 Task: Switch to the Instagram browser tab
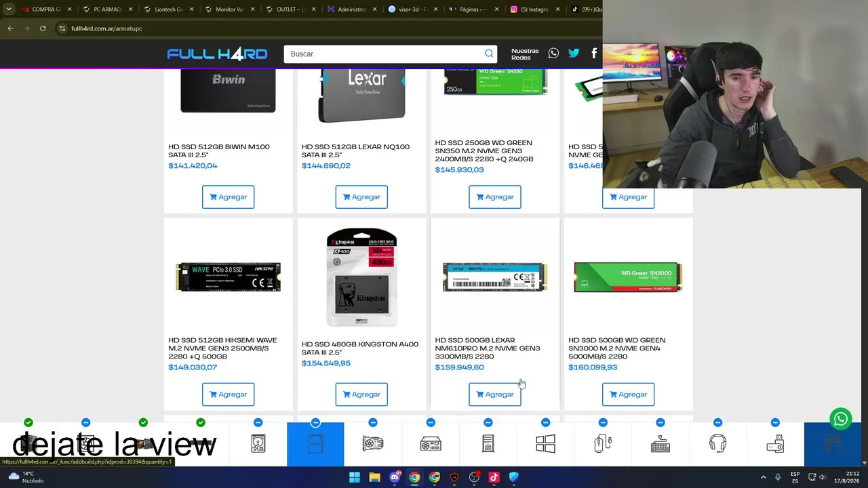(x=534, y=9)
